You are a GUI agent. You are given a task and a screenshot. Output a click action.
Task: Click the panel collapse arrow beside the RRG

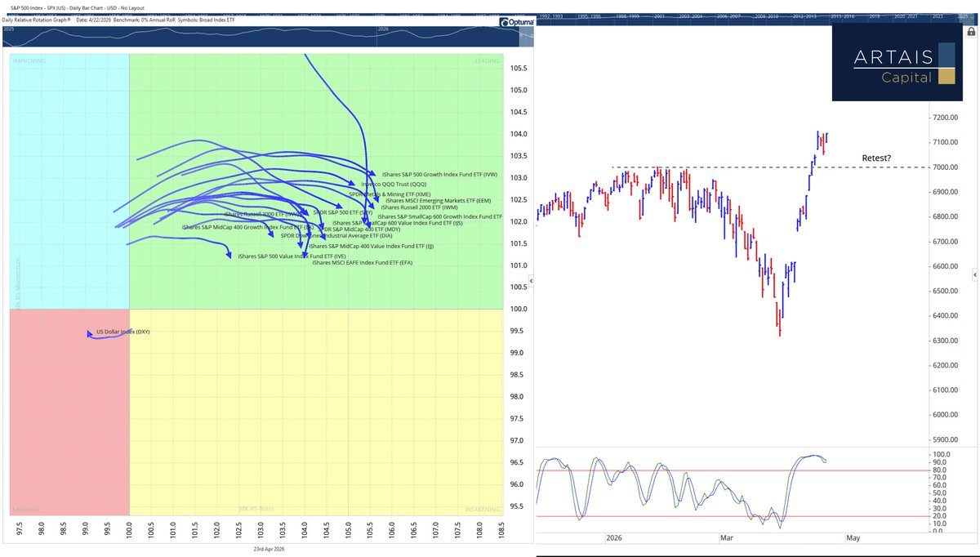532,281
